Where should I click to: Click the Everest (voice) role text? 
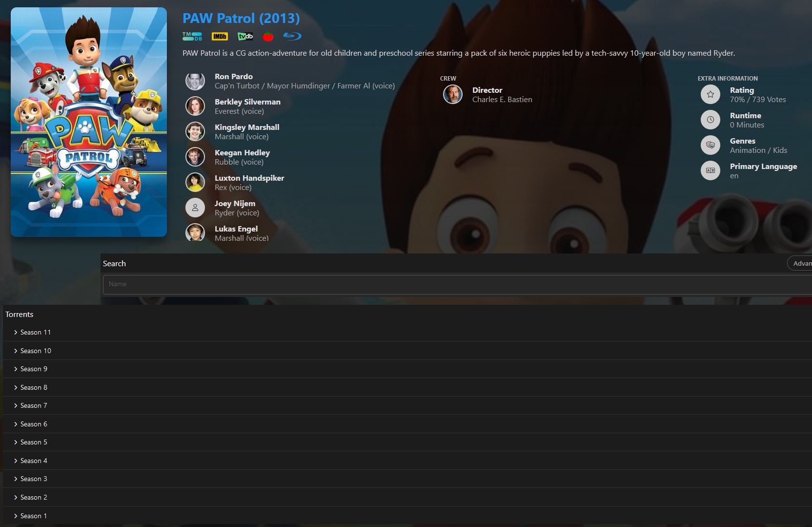[239, 111]
